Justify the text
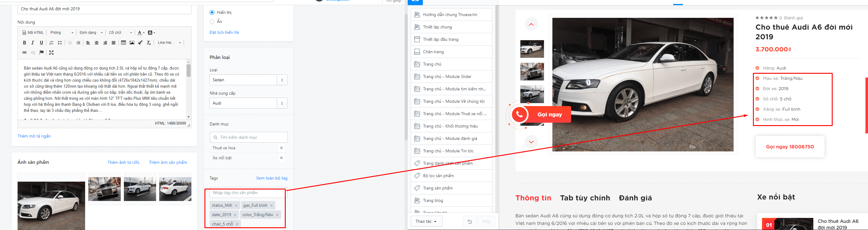Viewport: 868px width, 230px height. coord(114,43)
